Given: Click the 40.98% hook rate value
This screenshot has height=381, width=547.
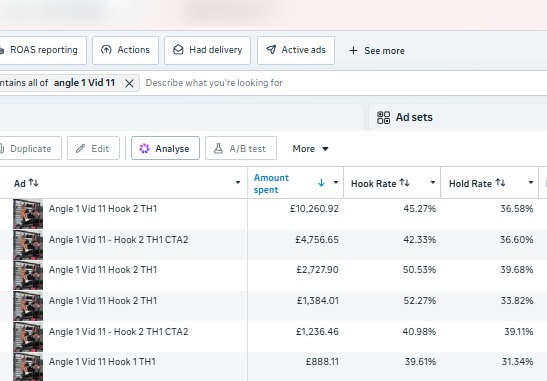Looking at the screenshot, I should pos(419,331).
